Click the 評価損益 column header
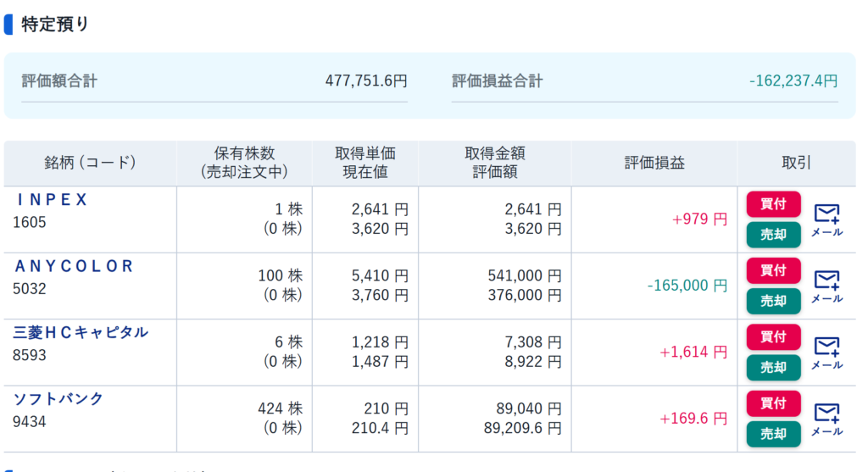The height and width of the screenshot is (472, 868). [x=654, y=163]
